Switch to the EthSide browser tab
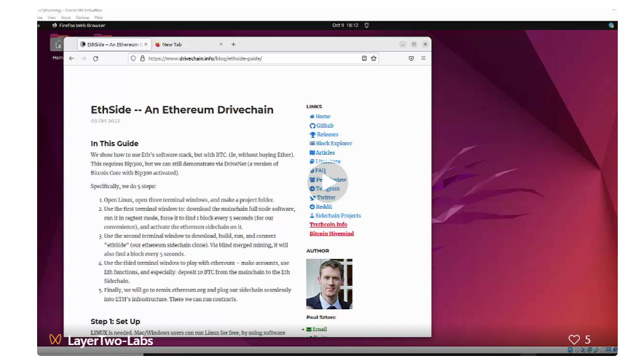The image size is (644, 364). 114,44
